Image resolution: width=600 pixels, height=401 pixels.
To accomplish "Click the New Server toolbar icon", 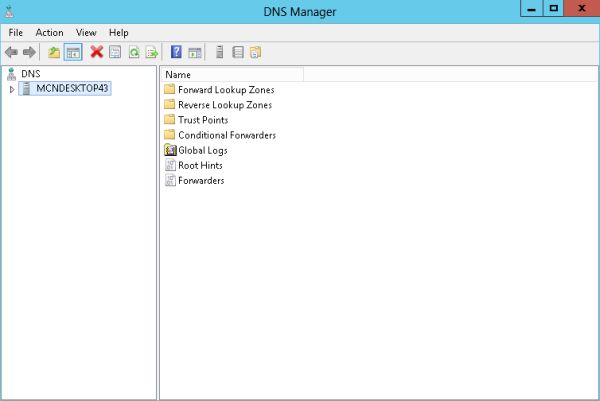I will tap(220, 52).
